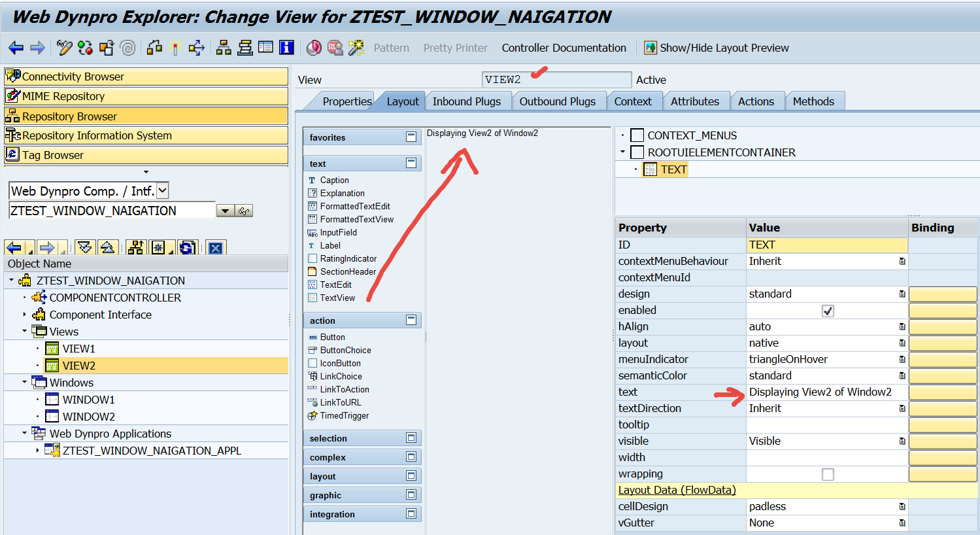This screenshot has width=980, height=535.
Task: Click the expand all nodes icon in tree toolbar
Action: pyautogui.click(x=84, y=248)
